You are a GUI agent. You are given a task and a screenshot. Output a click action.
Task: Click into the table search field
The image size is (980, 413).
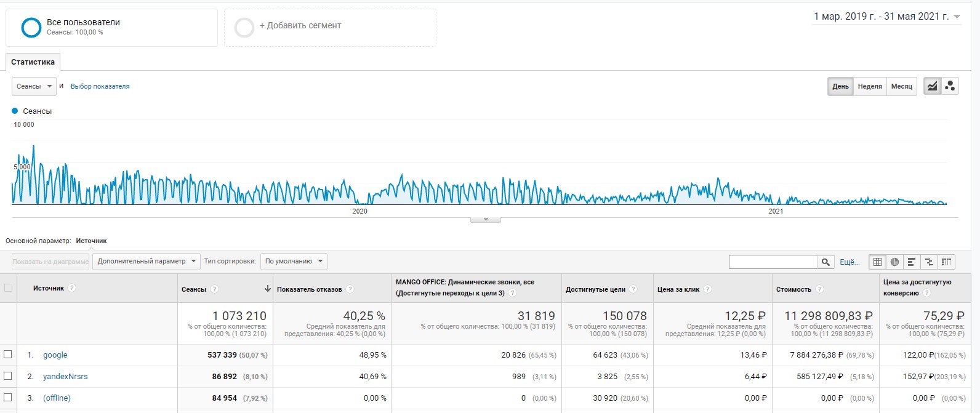[773, 262]
